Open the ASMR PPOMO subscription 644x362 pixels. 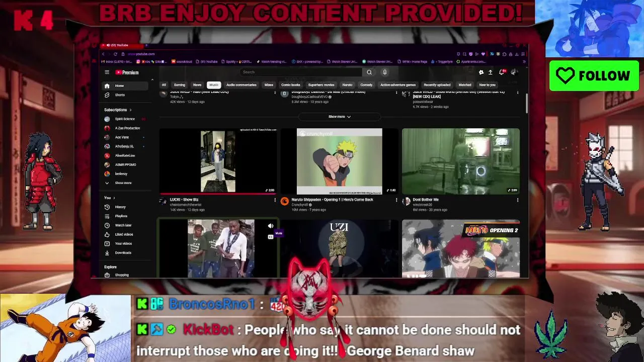point(125,165)
